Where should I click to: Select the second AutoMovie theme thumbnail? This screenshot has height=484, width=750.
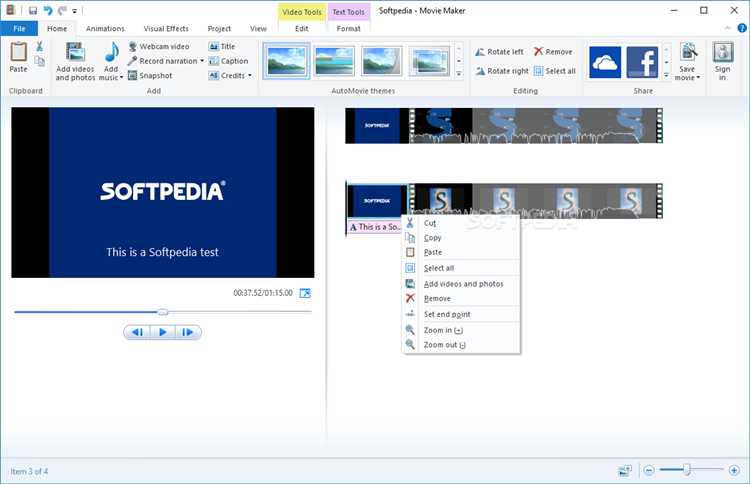334,61
